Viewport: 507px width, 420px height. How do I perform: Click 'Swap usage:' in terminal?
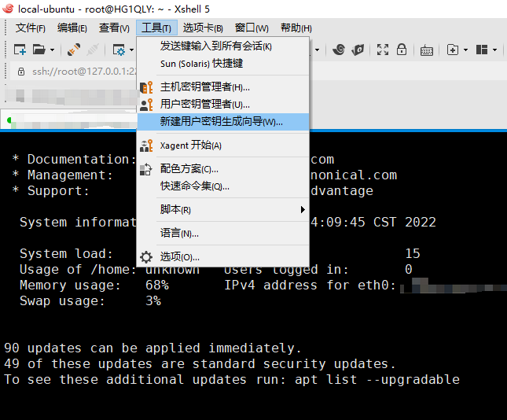tap(62, 301)
